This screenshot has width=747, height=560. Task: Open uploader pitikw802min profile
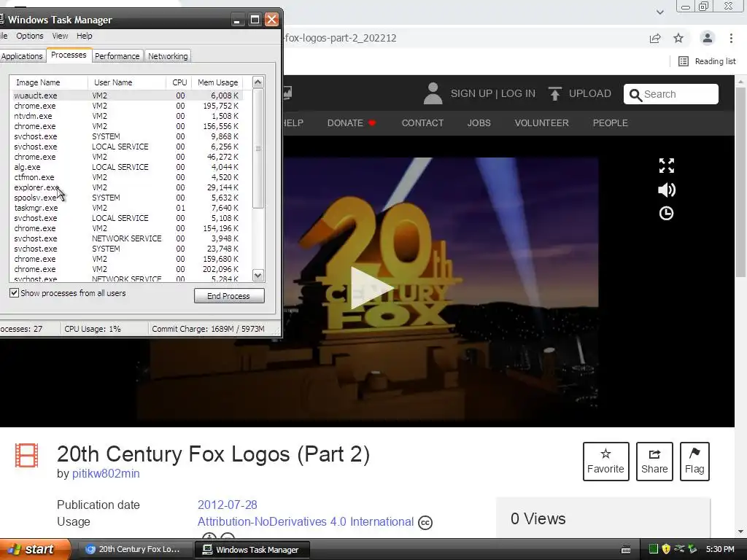(106, 474)
